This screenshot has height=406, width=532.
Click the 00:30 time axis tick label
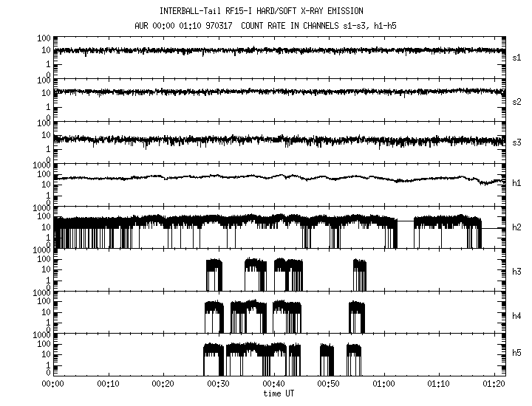219,385
